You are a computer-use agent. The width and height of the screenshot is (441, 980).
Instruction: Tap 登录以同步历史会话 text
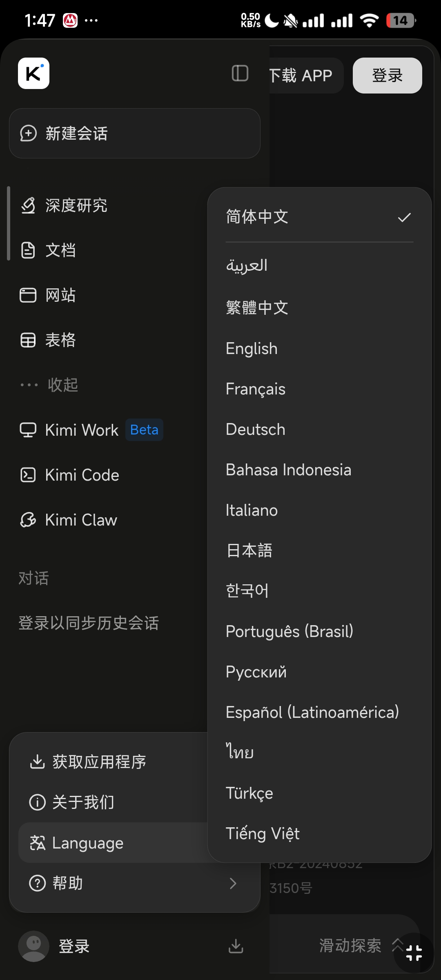(x=89, y=623)
